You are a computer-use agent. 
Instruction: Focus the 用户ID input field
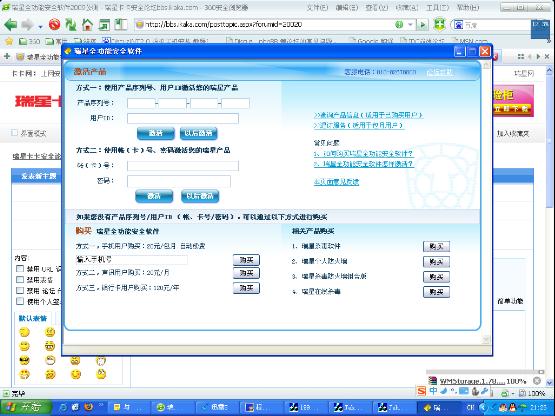pyautogui.click(x=183, y=118)
